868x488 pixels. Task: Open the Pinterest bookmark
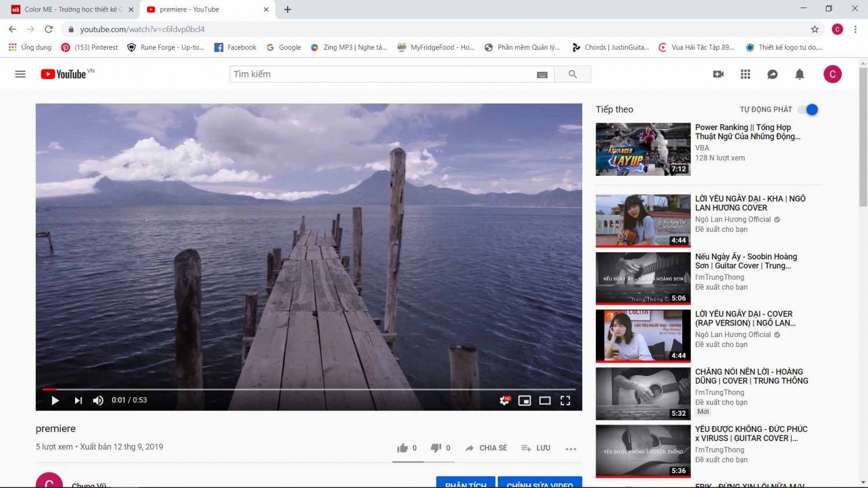coord(89,47)
